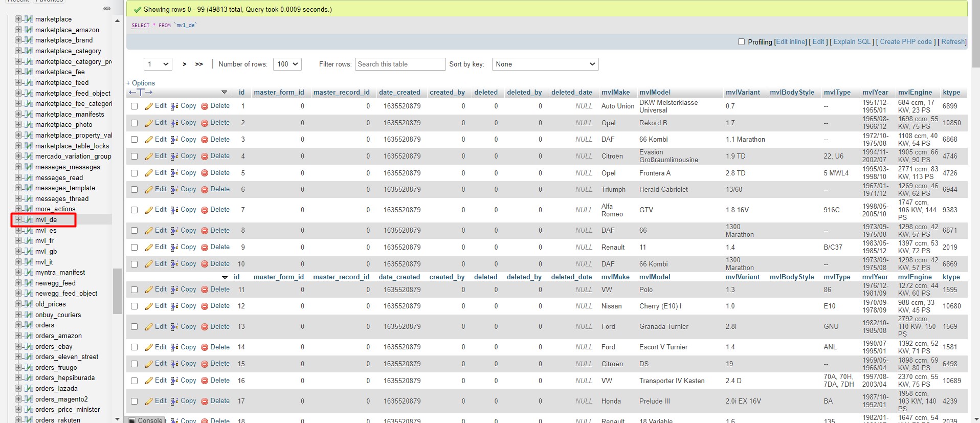Click the pencil Edit icon for row 13
This screenshot has width=980, height=423.
149,327
